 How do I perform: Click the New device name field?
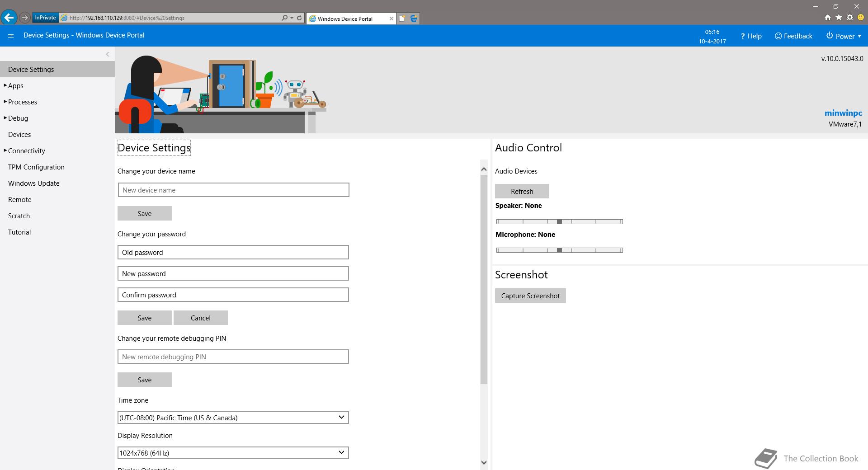point(233,190)
